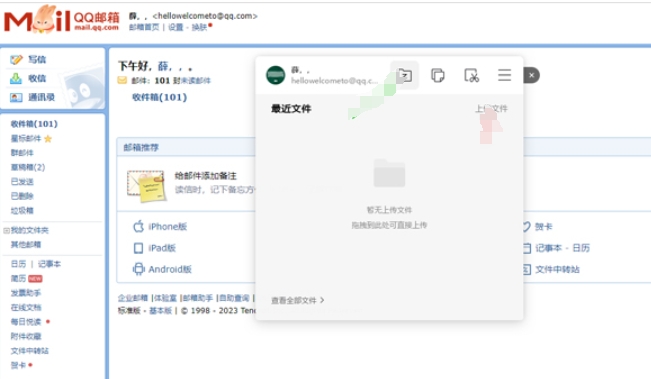Click the green account avatar in popup

click(276, 75)
